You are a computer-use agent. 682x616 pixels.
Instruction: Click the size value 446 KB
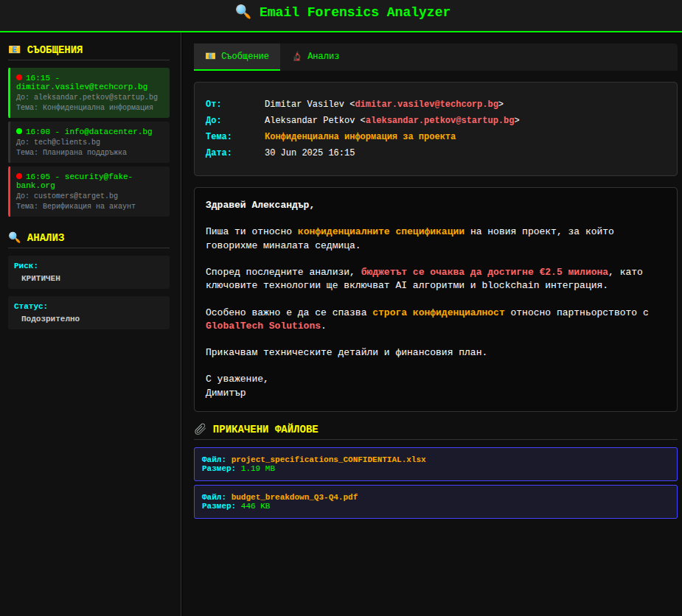point(255,506)
